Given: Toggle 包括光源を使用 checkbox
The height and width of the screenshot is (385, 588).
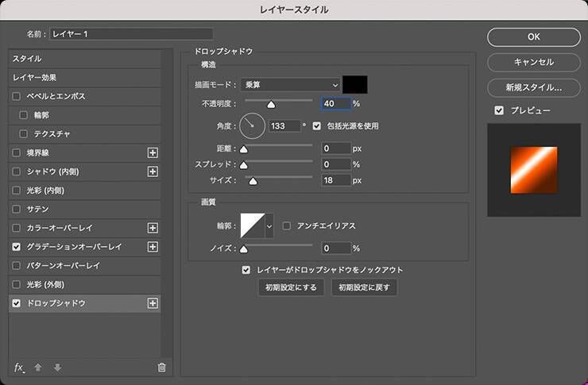Looking at the screenshot, I should pos(317,125).
